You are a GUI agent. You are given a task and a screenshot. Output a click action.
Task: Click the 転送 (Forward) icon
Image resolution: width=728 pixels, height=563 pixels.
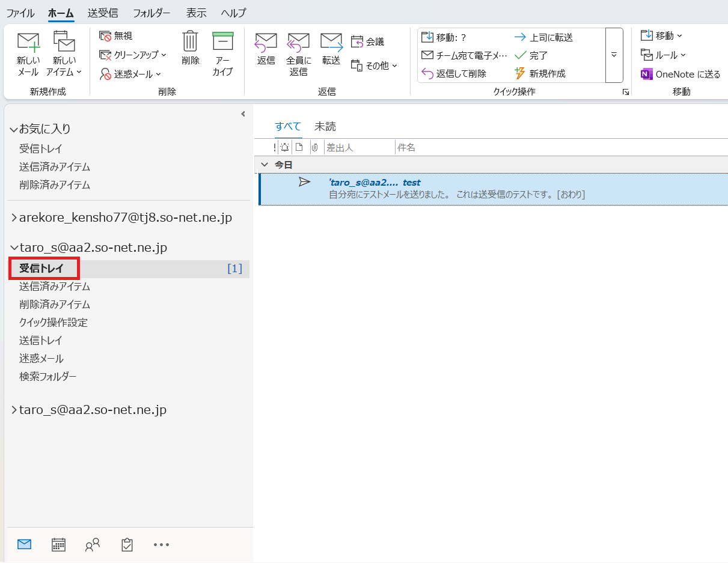[x=331, y=43]
